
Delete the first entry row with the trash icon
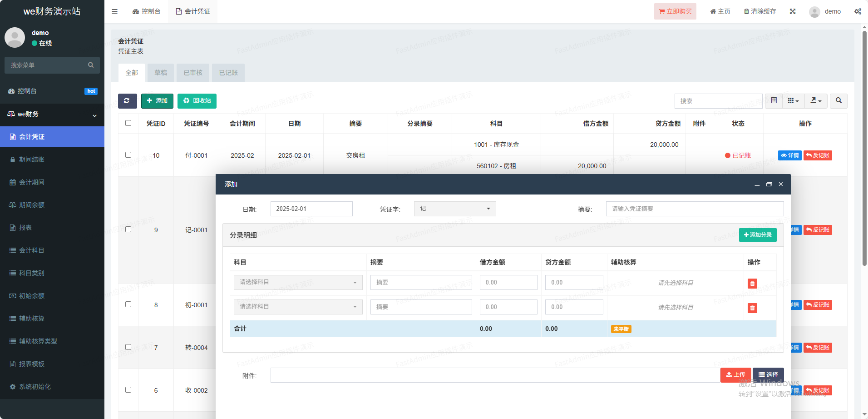(752, 284)
